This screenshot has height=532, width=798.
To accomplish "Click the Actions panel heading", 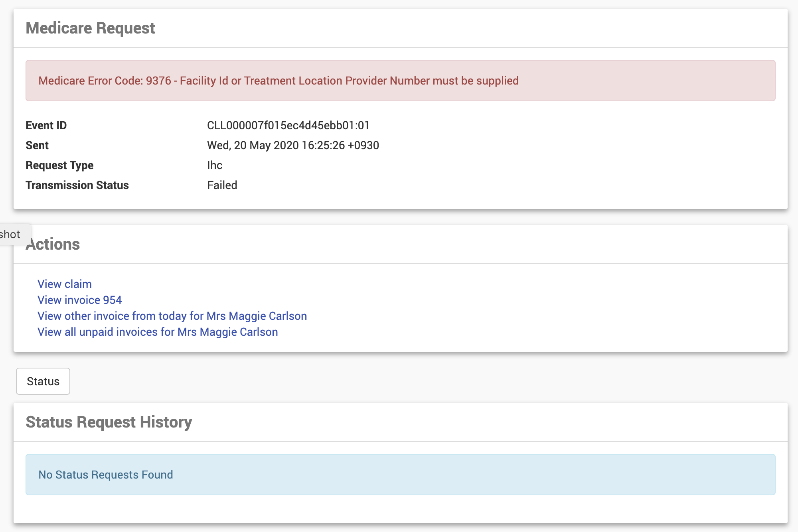I will click(56, 244).
